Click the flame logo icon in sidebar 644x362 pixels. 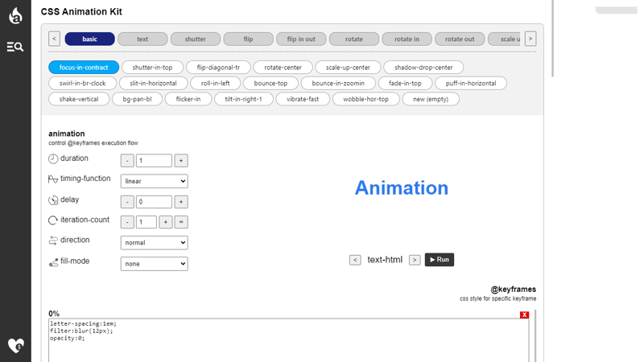15,16
